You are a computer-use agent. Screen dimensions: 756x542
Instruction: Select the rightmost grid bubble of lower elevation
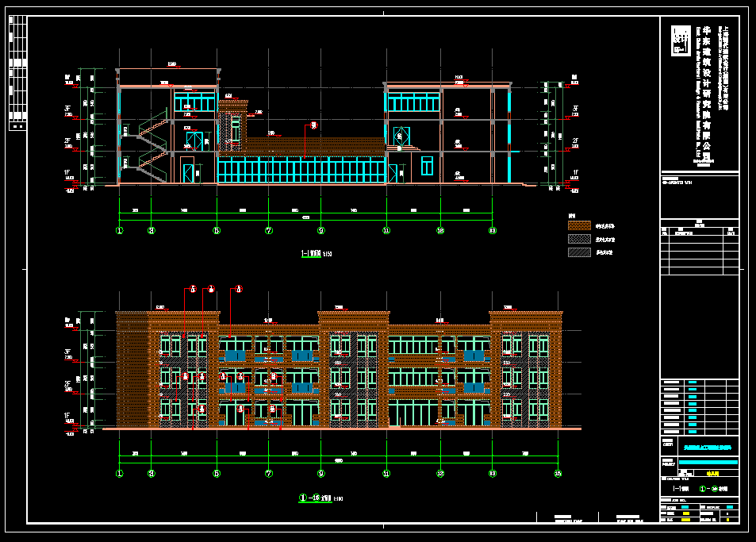point(558,474)
